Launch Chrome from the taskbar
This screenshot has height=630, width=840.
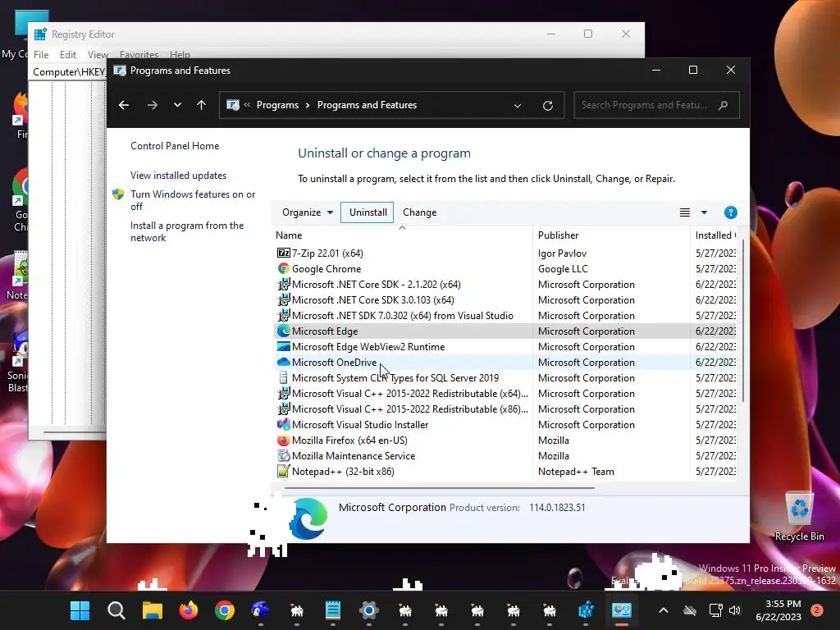click(225, 610)
